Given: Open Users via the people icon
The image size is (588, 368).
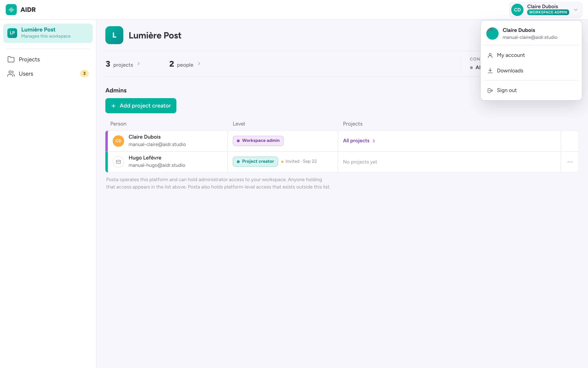Looking at the screenshot, I should click(x=11, y=74).
